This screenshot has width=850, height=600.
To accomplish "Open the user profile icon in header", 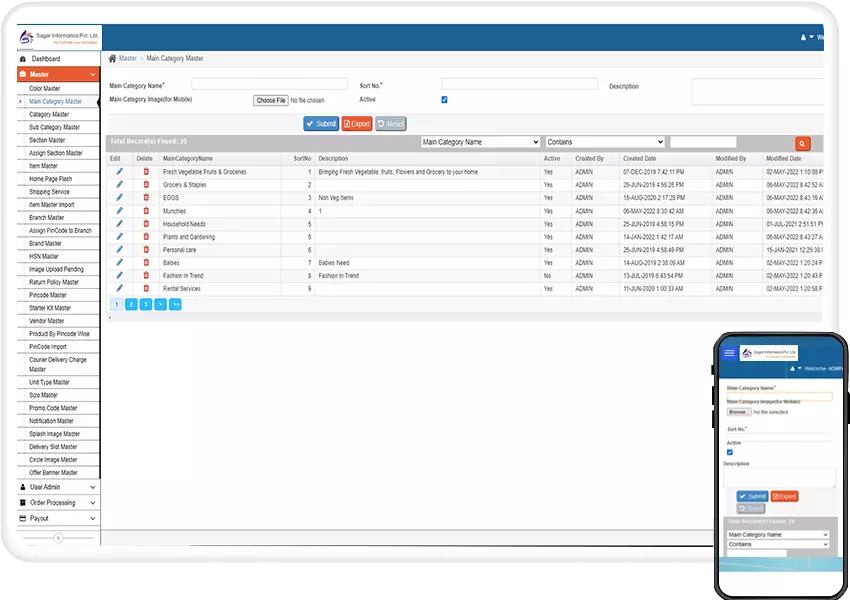I will point(803,37).
